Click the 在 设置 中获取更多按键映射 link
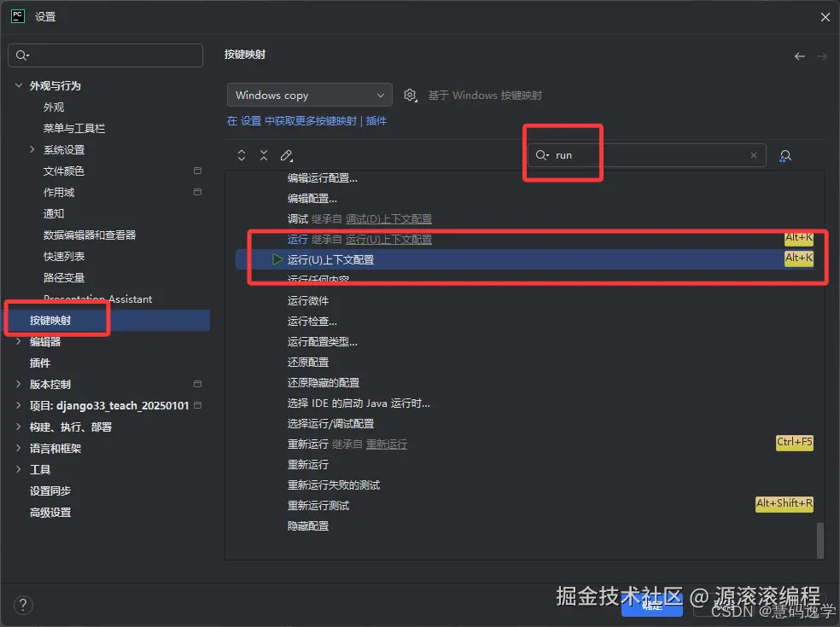The width and height of the screenshot is (840, 627). (x=292, y=121)
